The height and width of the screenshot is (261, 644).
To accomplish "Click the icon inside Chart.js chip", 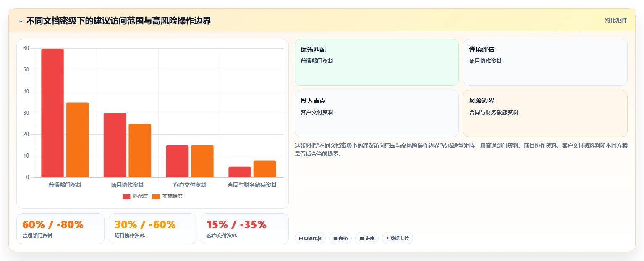I will pyautogui.click(x=301, y=239).
